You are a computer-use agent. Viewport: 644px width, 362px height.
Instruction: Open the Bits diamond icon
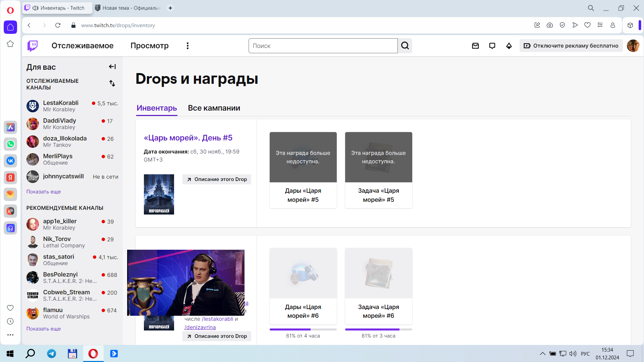pyautogui.click(x=509, y=46)
